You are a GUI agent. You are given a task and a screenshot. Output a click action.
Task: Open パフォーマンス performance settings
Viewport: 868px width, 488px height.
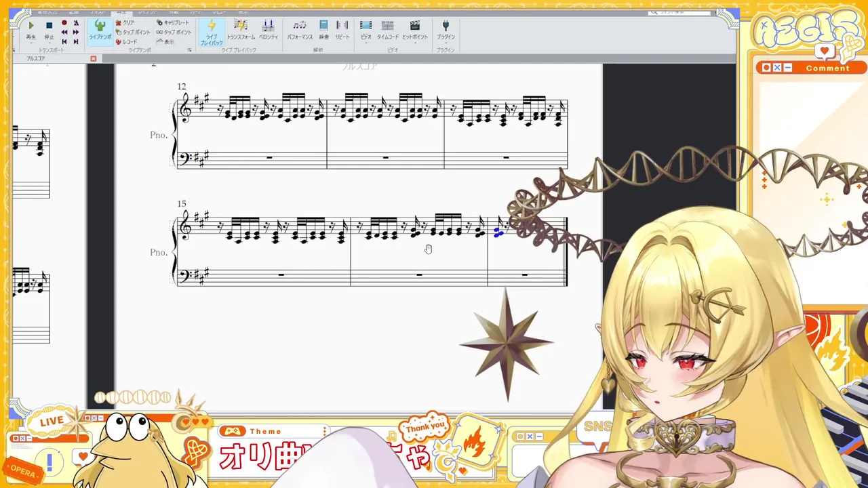click(x=300, y=30)
